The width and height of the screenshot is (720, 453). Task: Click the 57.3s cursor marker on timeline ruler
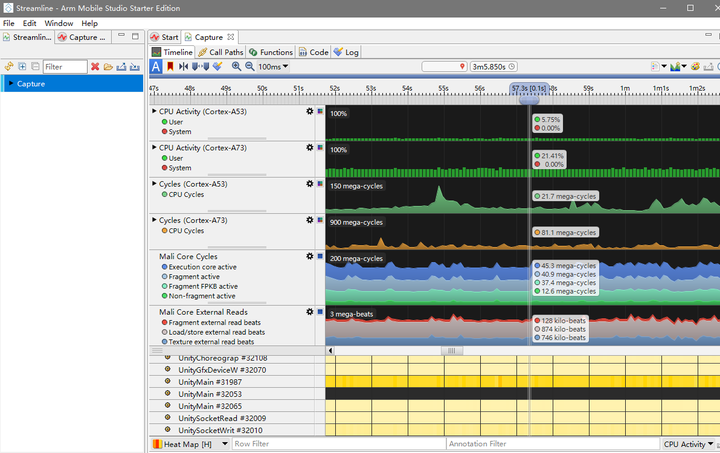(528, 88)
